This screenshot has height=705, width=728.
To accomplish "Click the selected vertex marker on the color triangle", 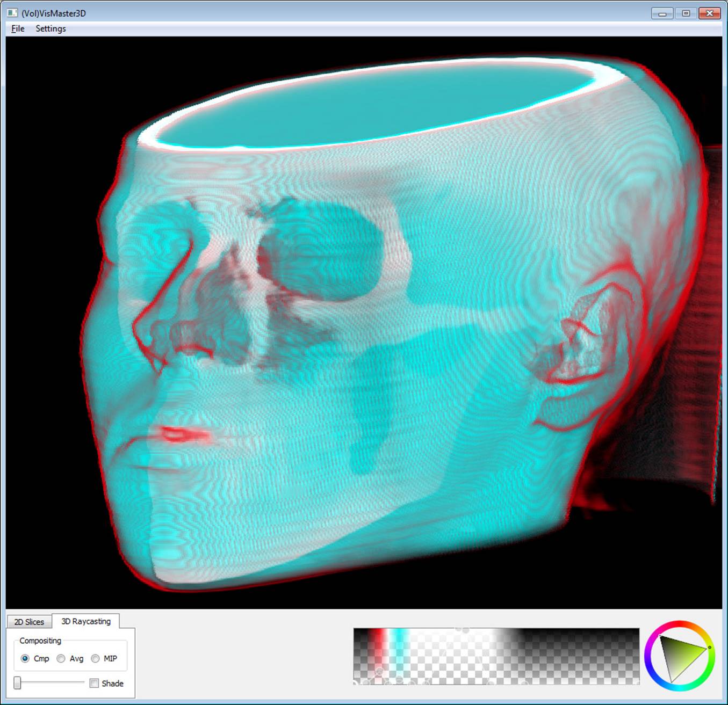I will (709, 648).
